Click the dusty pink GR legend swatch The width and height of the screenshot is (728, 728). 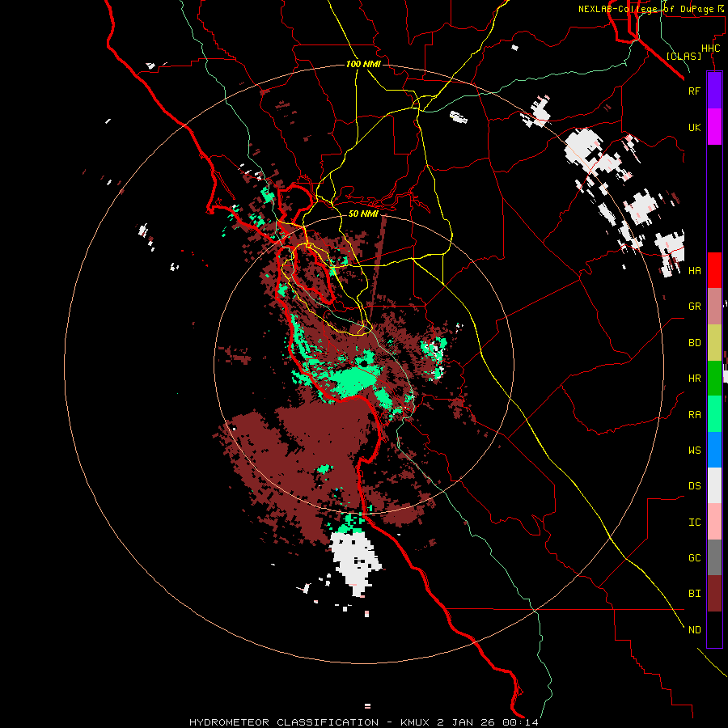(x=714, y=307)
